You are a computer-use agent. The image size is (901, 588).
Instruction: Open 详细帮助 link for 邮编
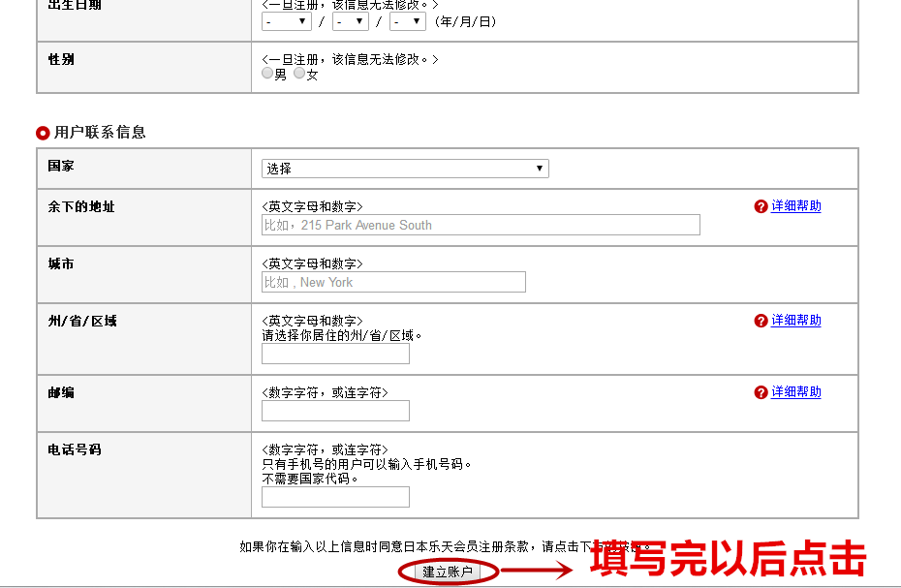tap(795, 392)
